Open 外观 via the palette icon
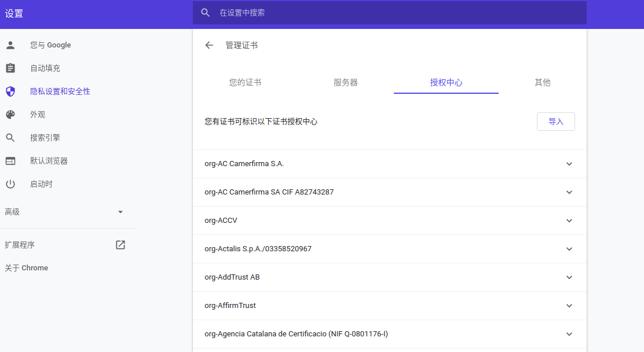Viewport: 644px width, 352px height. (10, 115)
